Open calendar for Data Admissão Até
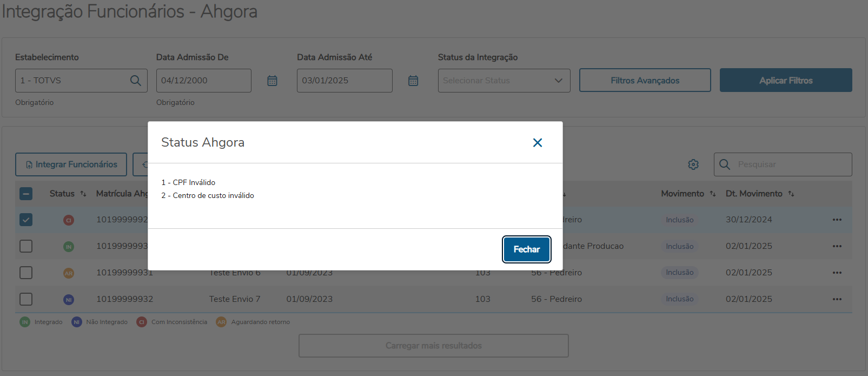 click(x=413, y=81)
